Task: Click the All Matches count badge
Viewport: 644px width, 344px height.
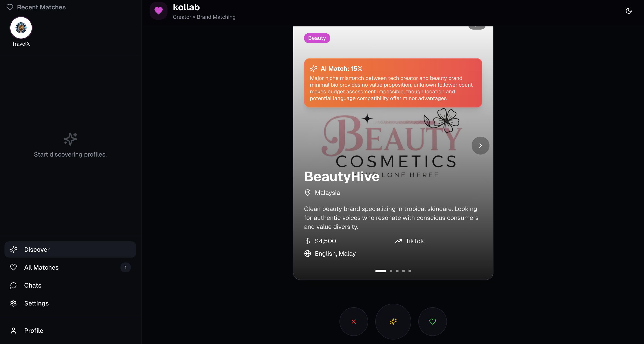Action: pos(125,267)
